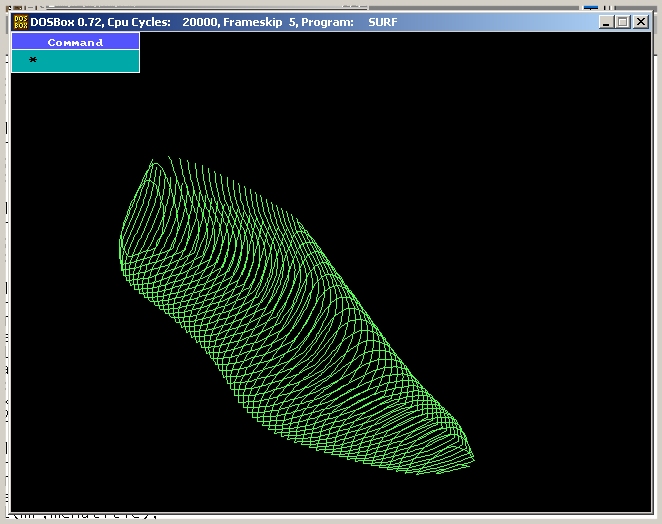
Task: Click the Command panel header
Action: coord(75,42)
